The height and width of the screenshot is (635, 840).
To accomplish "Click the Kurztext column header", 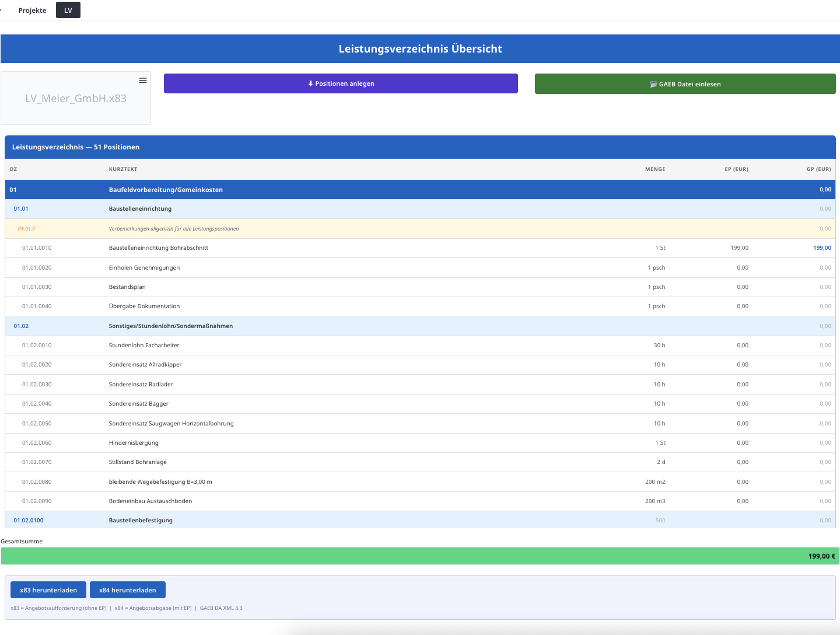I will (123, 169).
